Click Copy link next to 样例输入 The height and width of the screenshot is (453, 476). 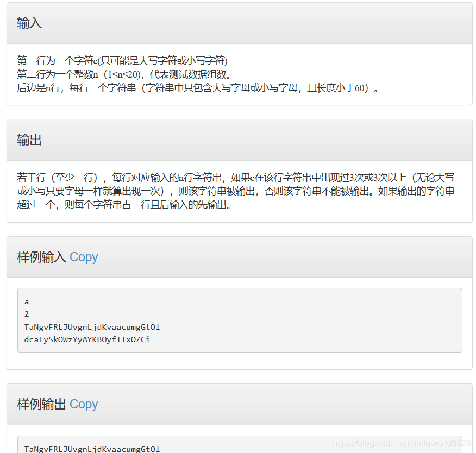84,257
